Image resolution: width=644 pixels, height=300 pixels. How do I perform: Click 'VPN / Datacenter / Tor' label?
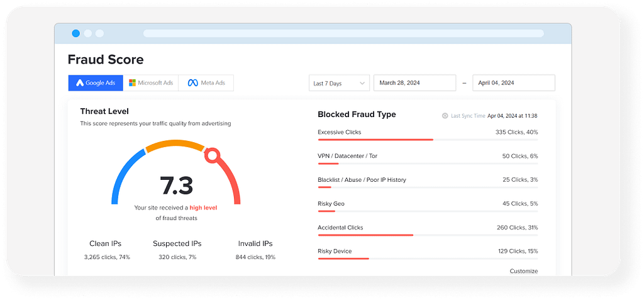pos(347,156)
